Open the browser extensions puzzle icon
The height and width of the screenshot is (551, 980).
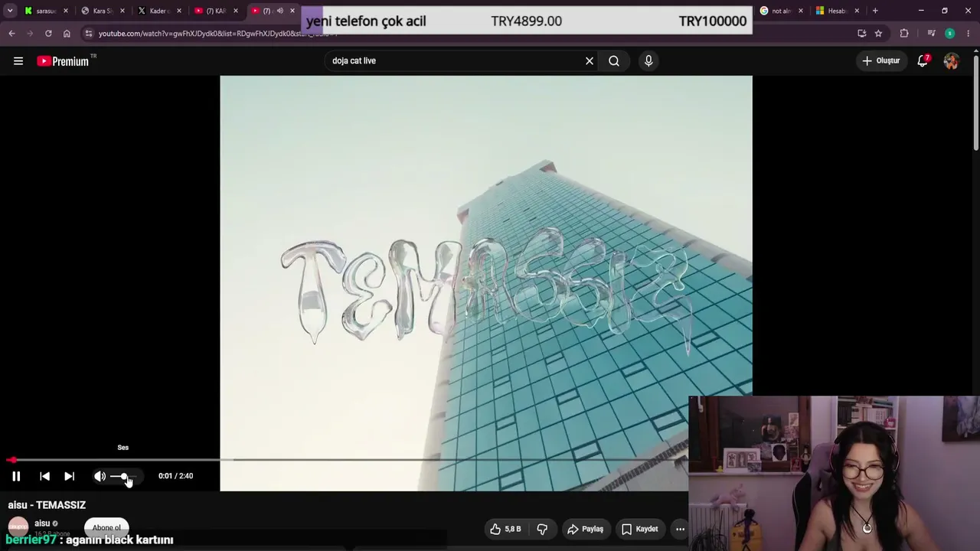(x=904, y=34)
